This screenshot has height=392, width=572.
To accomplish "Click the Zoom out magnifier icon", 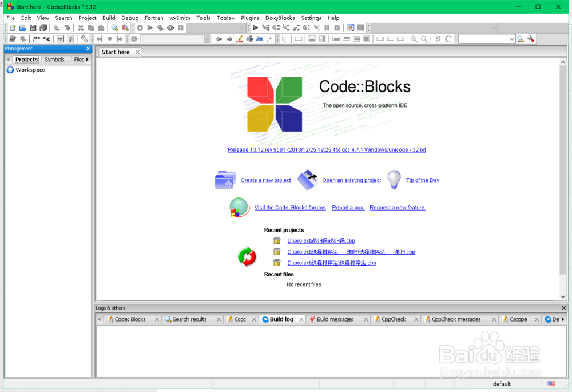I will (x=424, y=39).
